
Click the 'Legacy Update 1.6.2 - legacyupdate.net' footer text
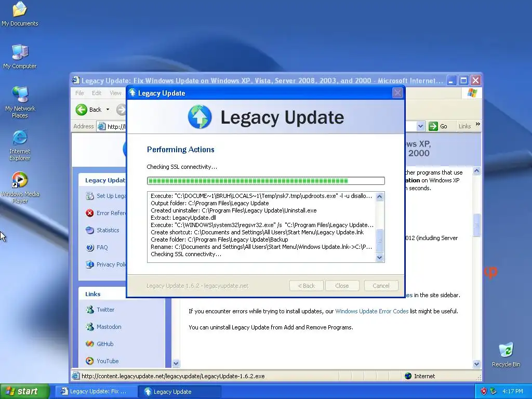[x=197, y=286]
